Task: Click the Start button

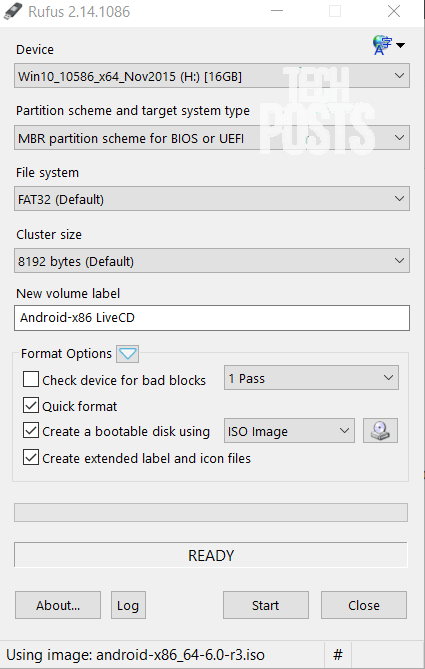Action: (266, 605)
